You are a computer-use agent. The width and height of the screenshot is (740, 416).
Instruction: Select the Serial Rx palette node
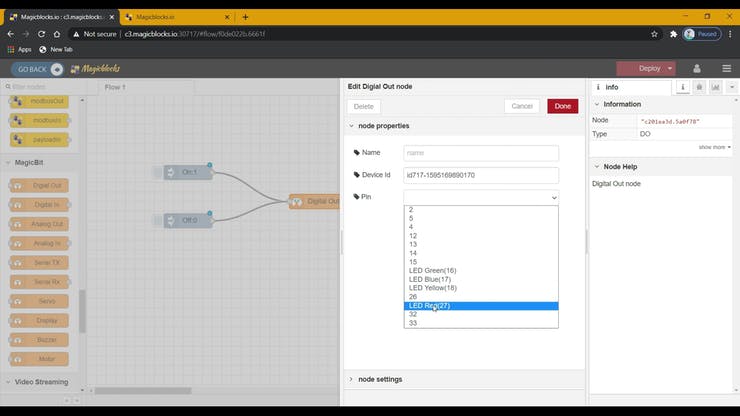click(x=40, y=282)
